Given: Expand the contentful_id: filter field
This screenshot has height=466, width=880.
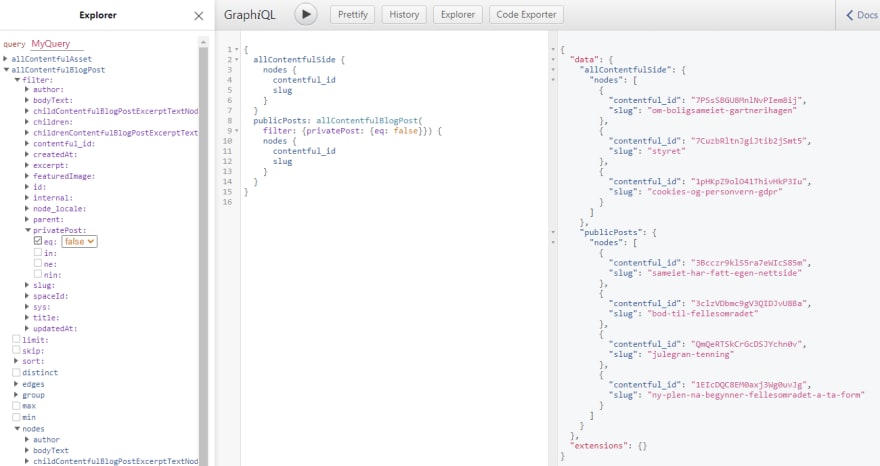Looking at the screenshot, I should pos(27,144).
